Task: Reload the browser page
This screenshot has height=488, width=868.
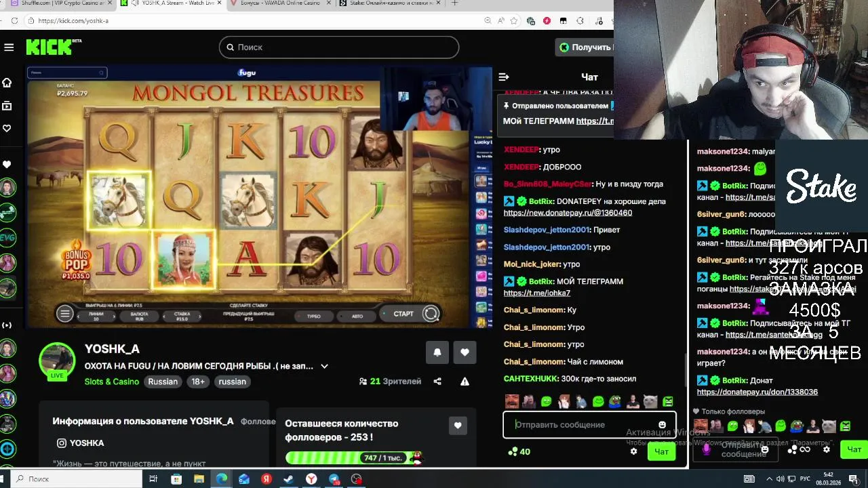Action: 14,21
